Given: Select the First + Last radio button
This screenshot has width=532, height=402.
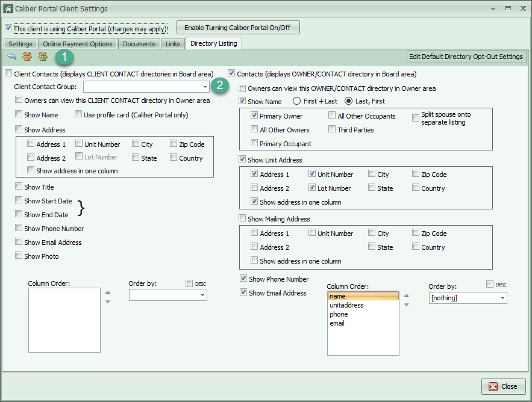Looking at the screenshot, I should [x=296, y=102].
